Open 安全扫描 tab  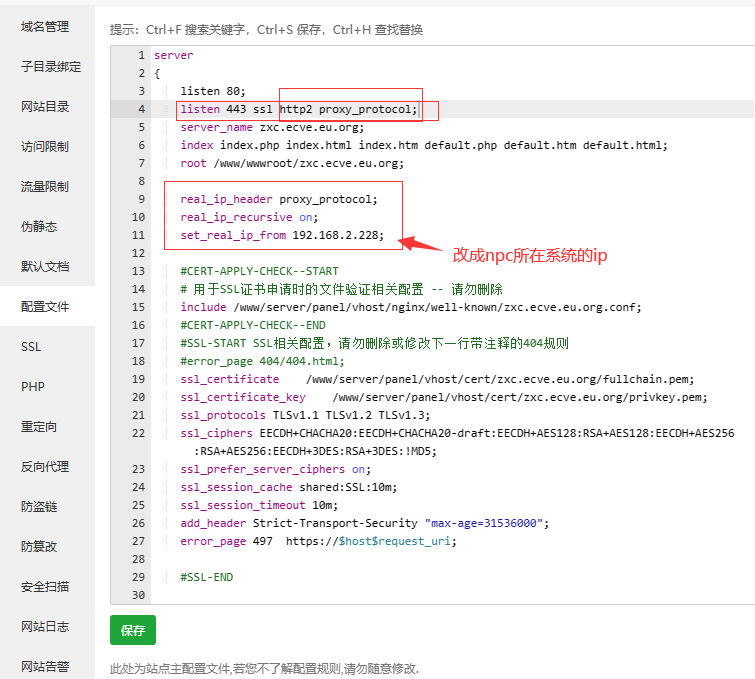pos(45,586)
